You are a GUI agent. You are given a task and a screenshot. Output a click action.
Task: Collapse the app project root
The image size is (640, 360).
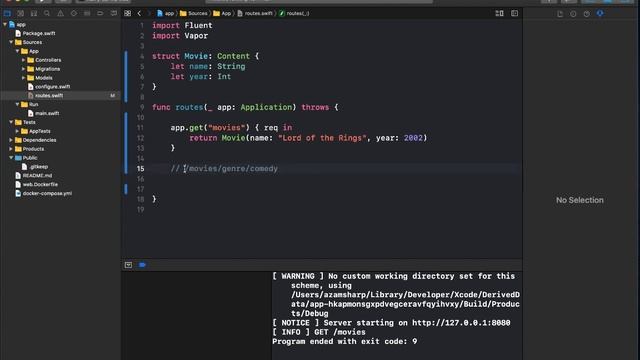click(5, 24)
